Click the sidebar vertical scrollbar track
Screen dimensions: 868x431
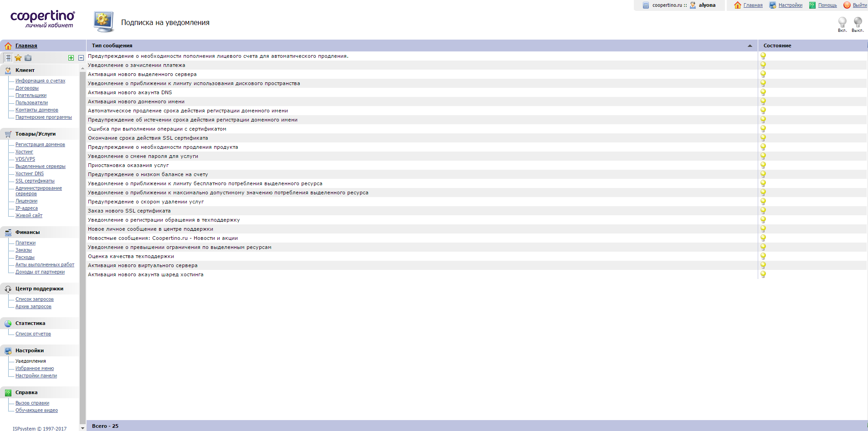coord(82,248)
